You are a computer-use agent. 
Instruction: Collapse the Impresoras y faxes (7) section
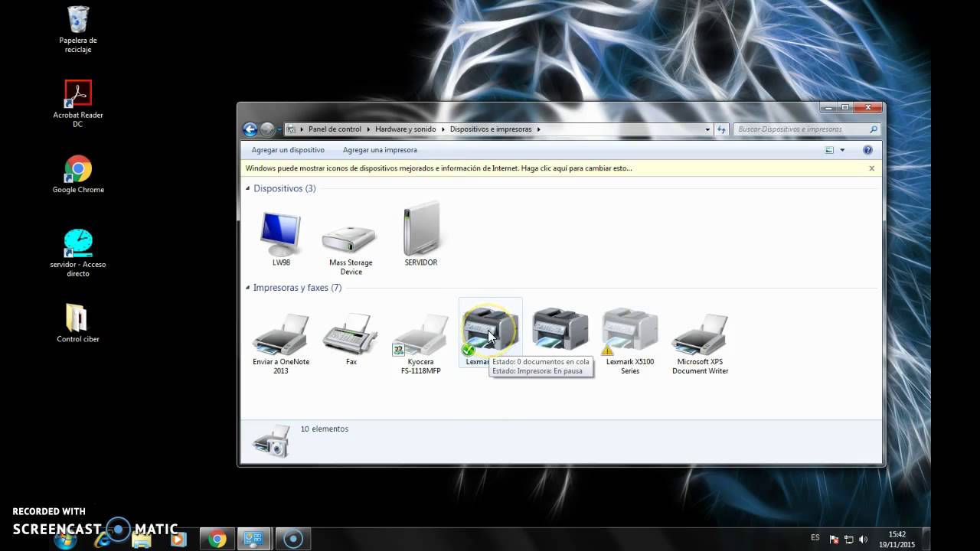tap(247, 288)
